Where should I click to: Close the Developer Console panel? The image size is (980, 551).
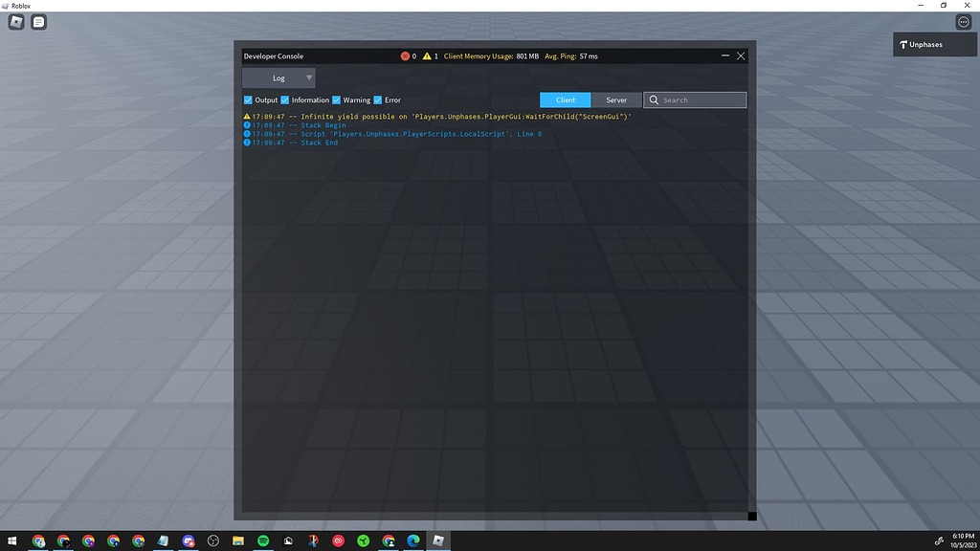pyautogui.click(x=741, y=55)
